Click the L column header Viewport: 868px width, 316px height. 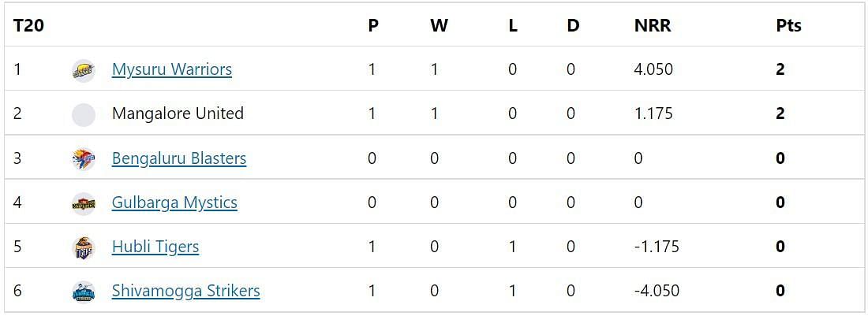pyautogui.click(x=513, y=25)
